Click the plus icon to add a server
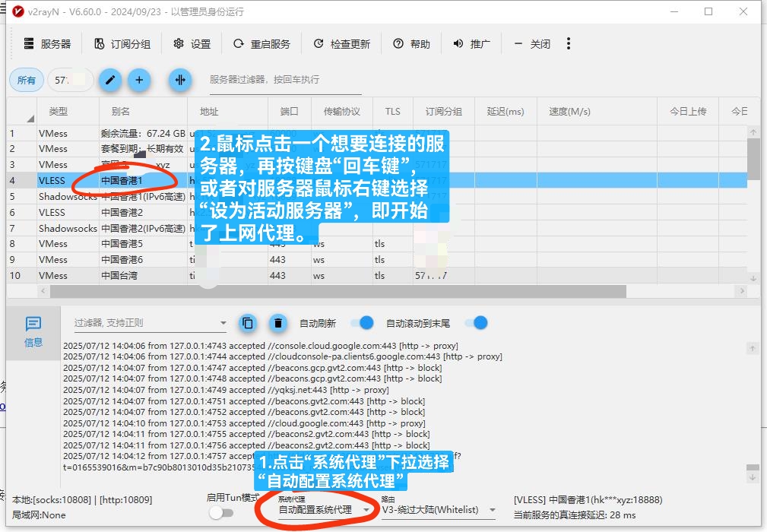The height and width of the screenshot is (532, 767). click(x=141, y=80)
